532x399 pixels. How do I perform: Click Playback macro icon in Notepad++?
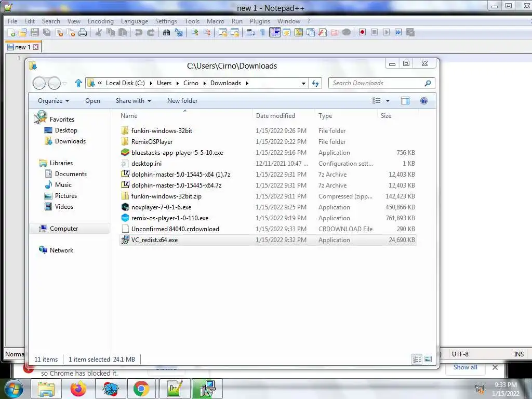(x=386, y=32)
